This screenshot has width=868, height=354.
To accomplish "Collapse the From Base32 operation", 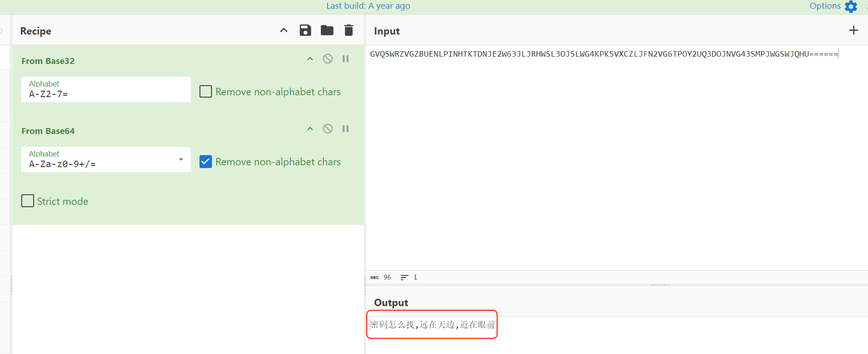I will pyautogui.click(x=310, y=59).
